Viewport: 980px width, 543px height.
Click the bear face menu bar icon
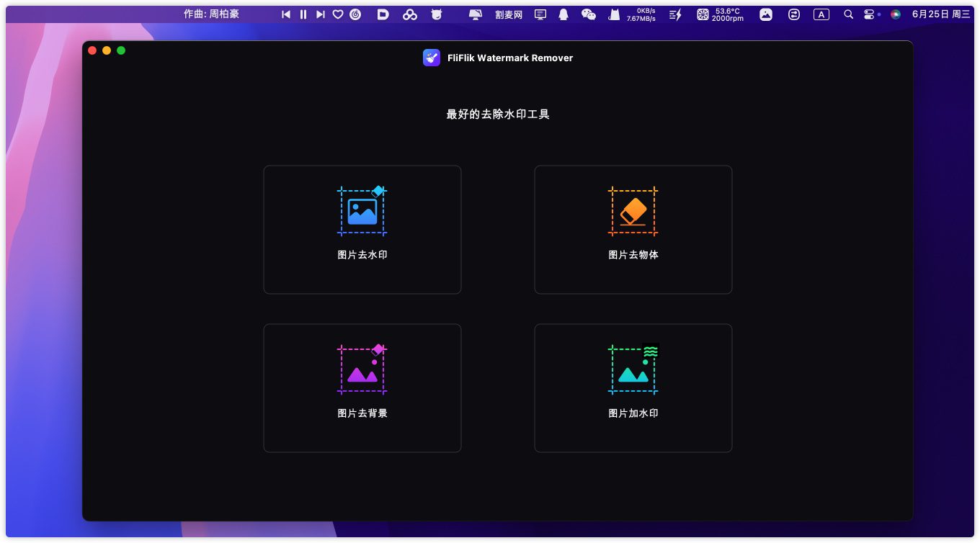(436, 14)
